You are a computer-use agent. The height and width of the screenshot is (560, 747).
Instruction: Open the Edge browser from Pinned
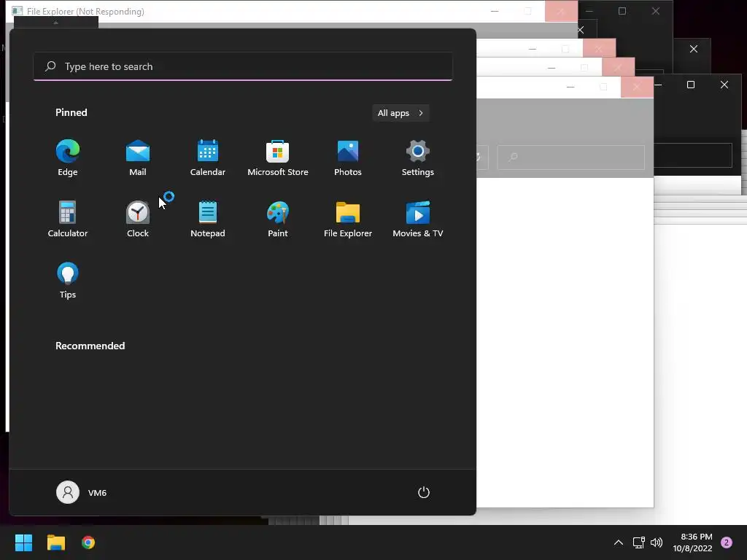[68, 158]
